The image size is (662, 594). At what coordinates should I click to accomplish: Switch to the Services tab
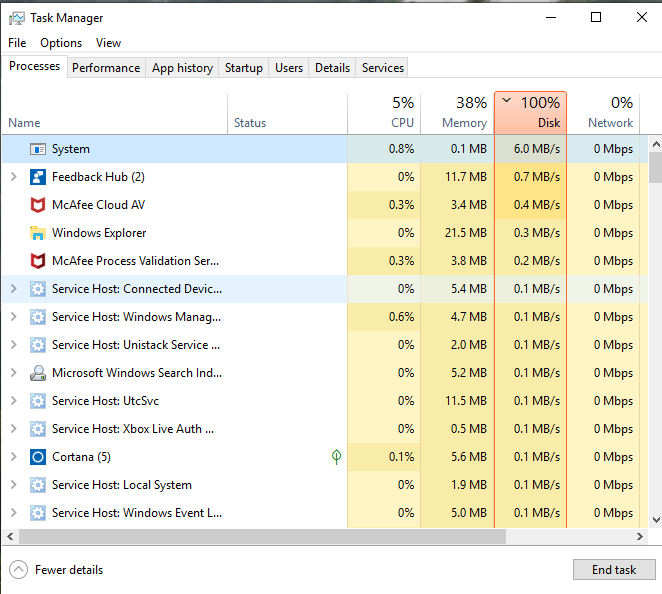pos(383,68)
